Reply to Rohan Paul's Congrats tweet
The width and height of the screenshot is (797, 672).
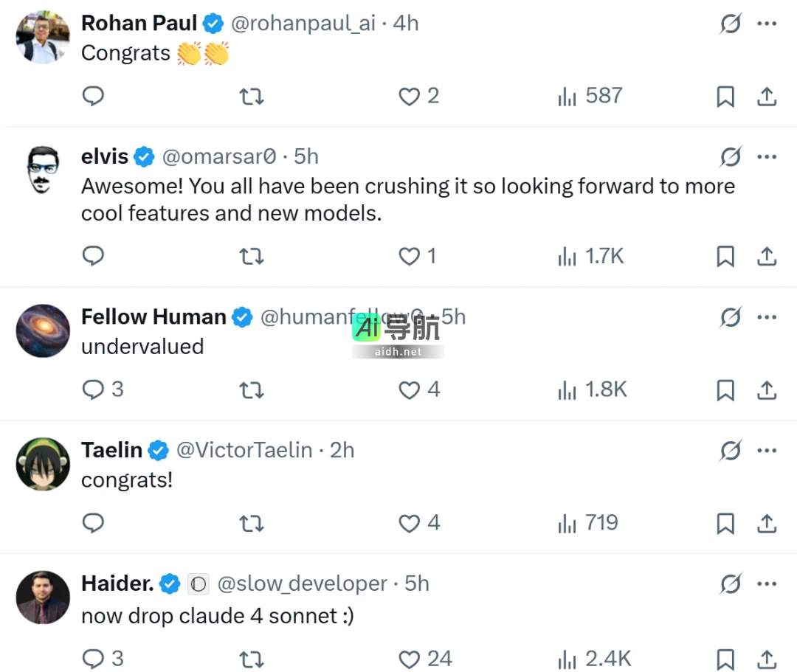pos(93,96)
